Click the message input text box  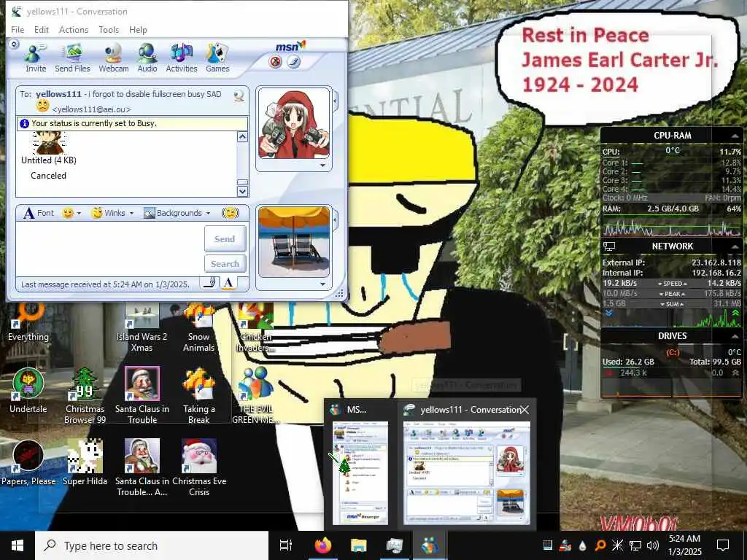[x=109, y=249]
